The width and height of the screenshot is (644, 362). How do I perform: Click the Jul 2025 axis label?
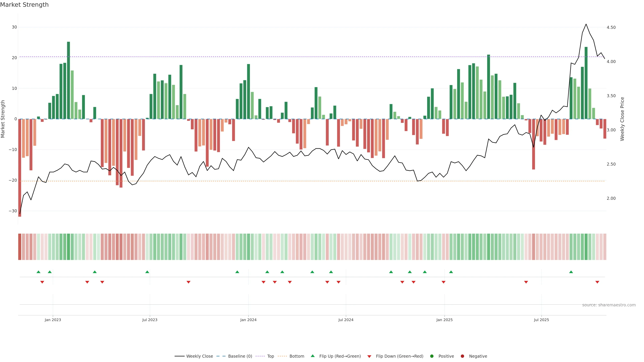[541, 320]
